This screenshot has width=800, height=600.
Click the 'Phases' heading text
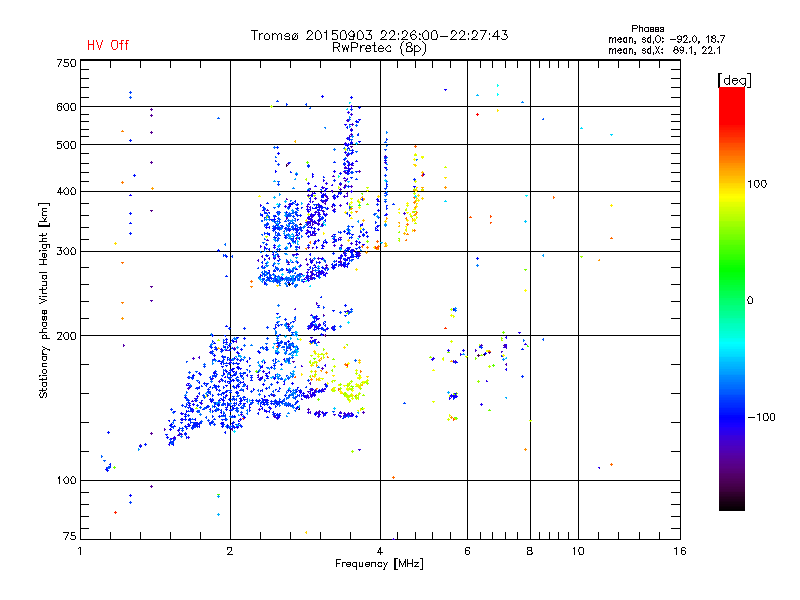(x=647, y=29)
